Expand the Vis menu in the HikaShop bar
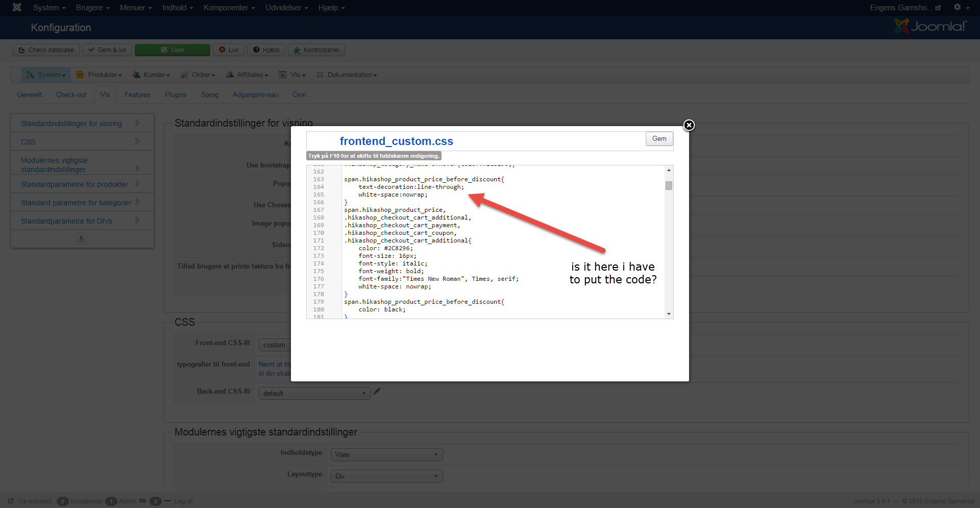980x508 pixels. [x=292, y=75]
